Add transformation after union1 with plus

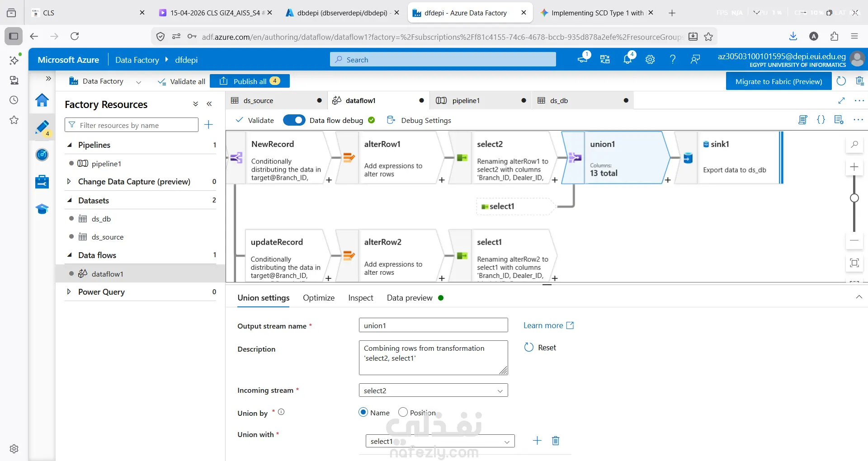pos(668,180)
